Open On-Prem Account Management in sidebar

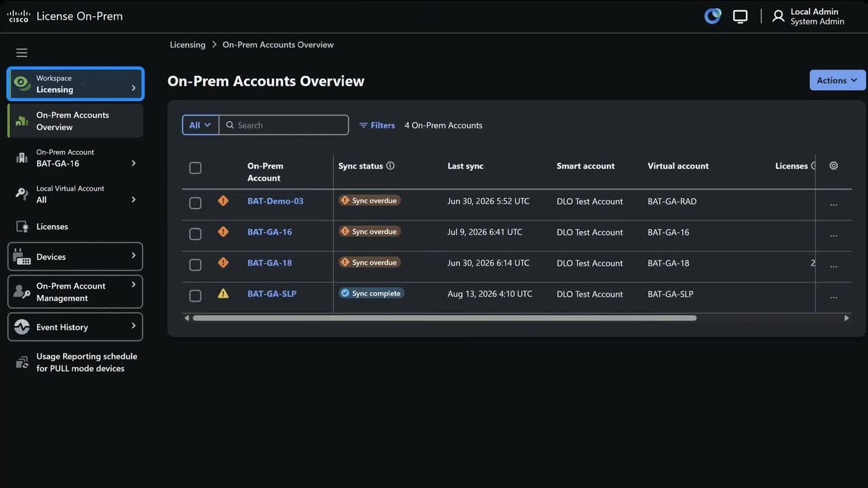point(75,292)
